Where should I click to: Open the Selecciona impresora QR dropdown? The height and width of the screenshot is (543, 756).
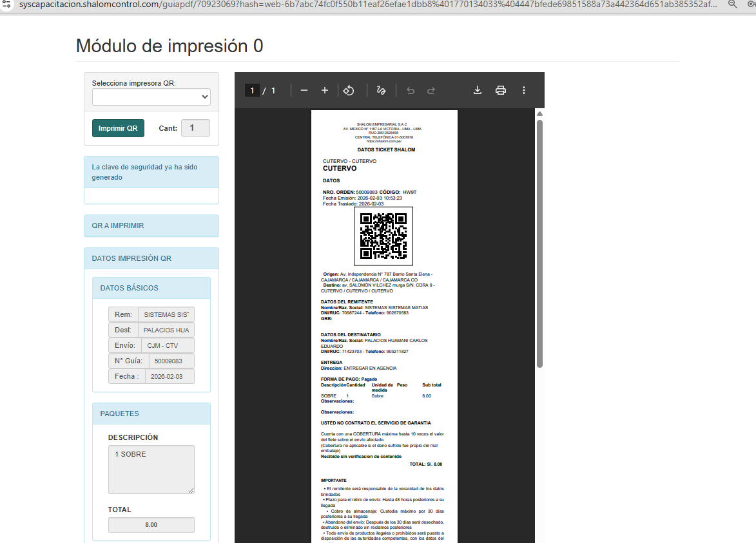[x=151, y=97]
